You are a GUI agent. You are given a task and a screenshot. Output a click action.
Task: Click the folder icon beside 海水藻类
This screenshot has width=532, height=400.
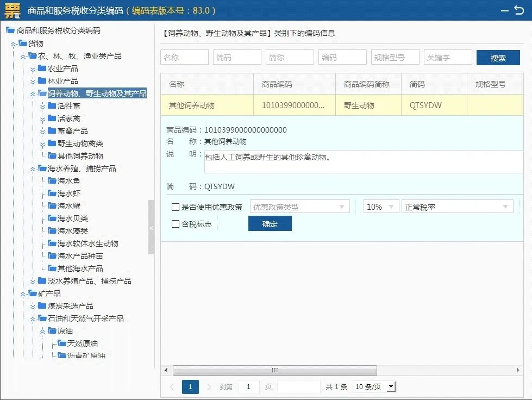point(52,230)
